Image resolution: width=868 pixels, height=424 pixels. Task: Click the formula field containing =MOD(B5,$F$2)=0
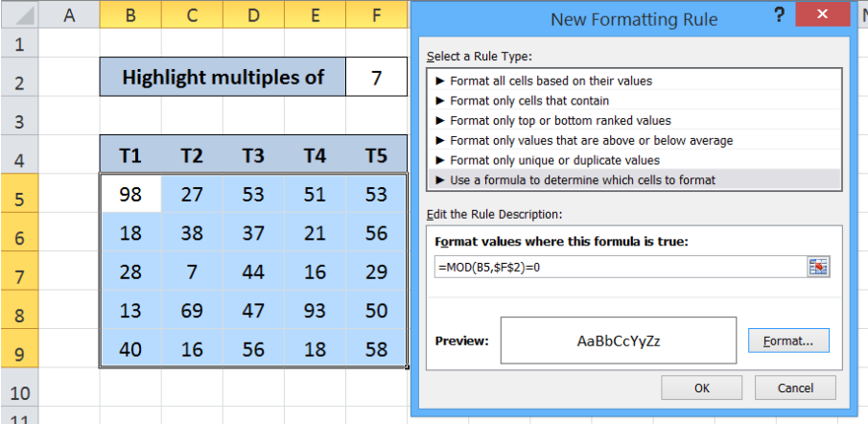point(620,268)
